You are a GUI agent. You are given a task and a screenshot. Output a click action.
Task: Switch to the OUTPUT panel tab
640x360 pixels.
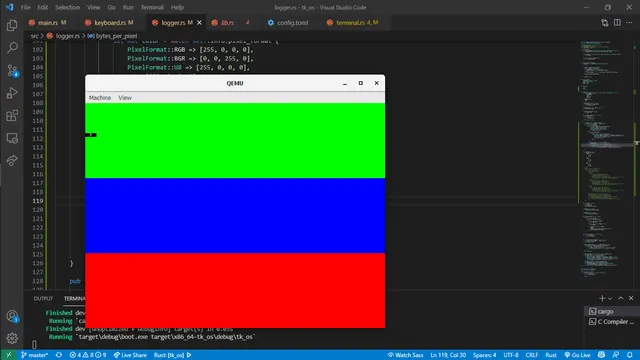point(43,299)
